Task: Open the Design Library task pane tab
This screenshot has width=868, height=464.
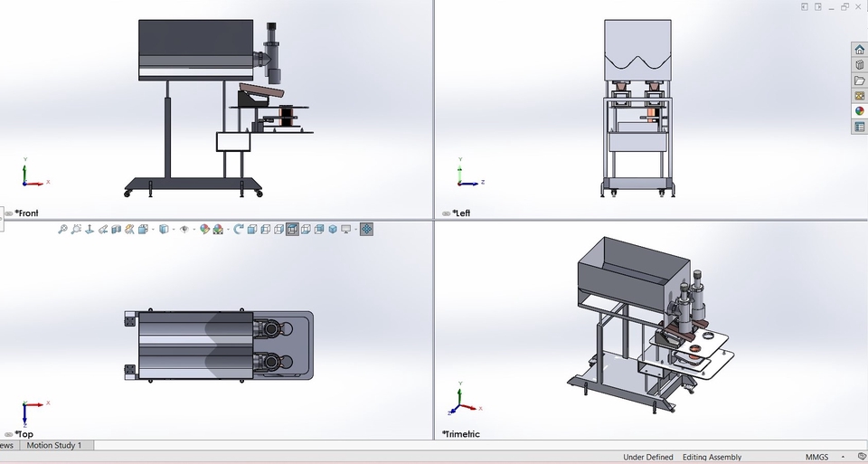Action: click(x=860, y=65)
